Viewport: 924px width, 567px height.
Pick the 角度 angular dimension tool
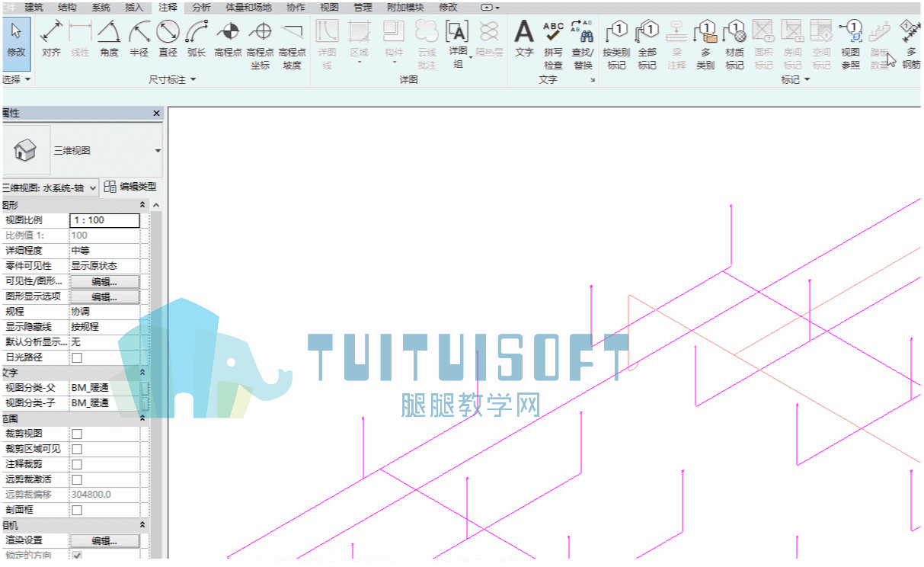pos(109,40)
